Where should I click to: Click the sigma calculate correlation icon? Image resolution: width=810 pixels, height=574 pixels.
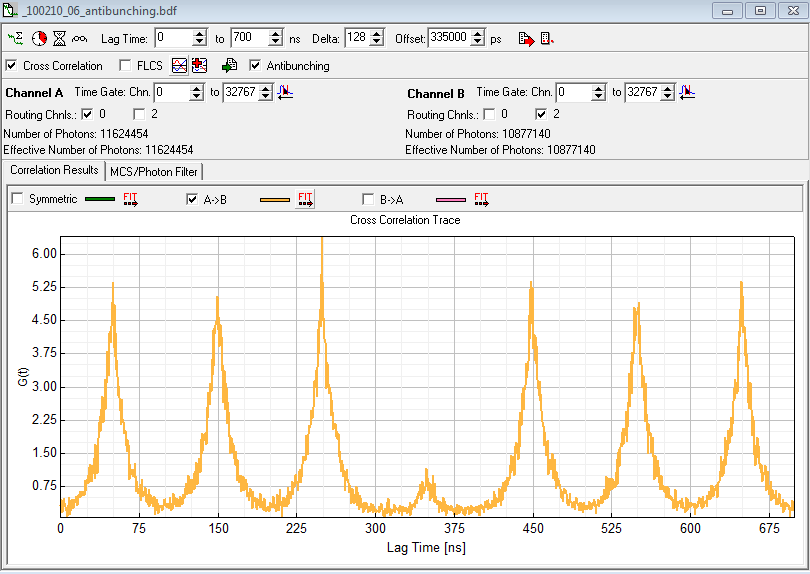(x=16, y=38)
